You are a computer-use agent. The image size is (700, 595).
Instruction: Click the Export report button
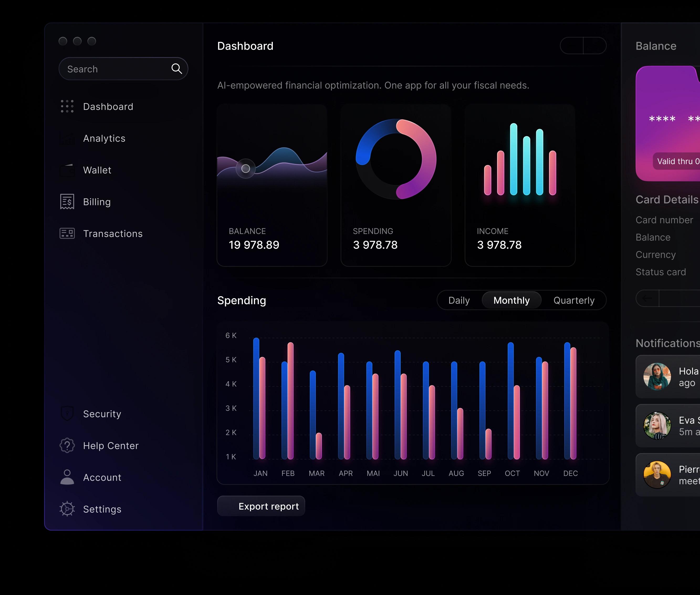(261, 506)
